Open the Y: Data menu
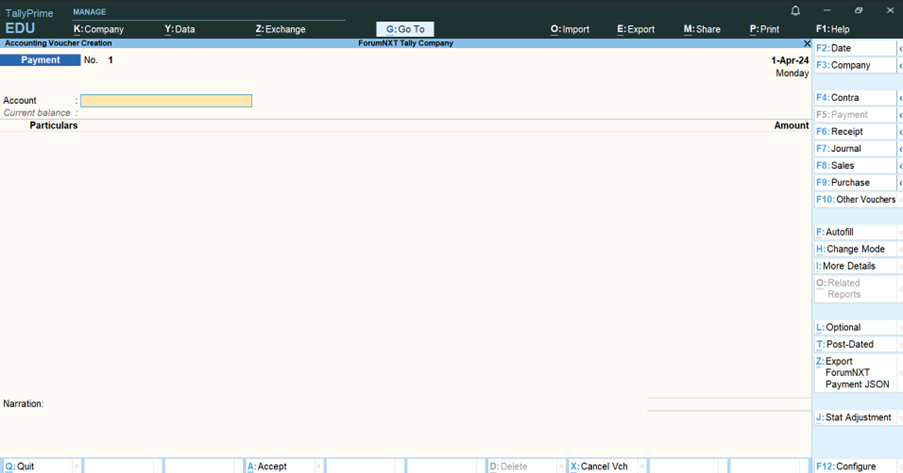 click(x=180, y=29)
